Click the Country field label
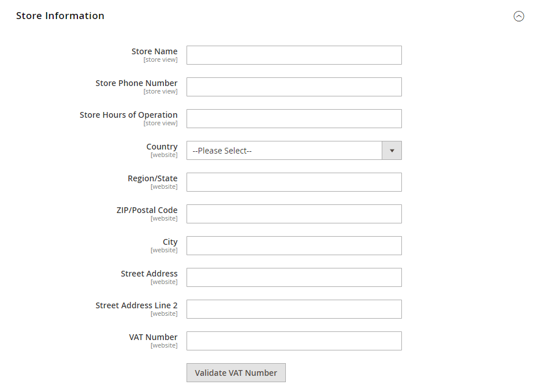This screenshot has height=392, width=544. coord(162,147)
